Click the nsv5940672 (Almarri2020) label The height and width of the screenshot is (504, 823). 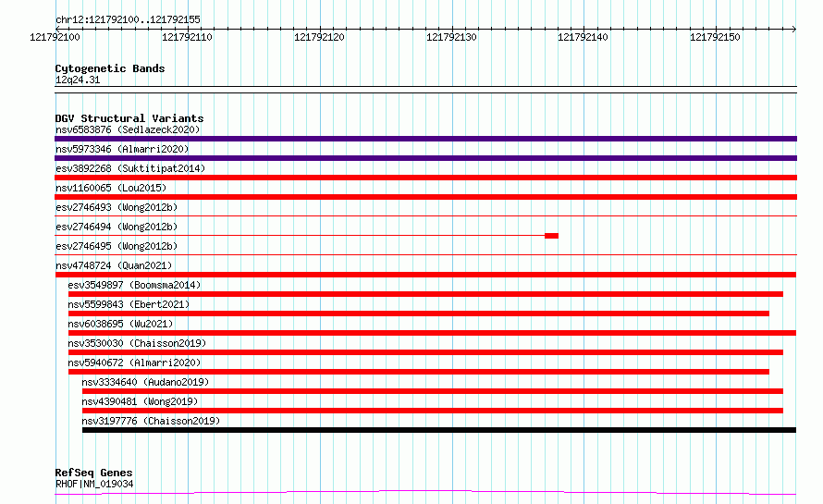(x=134, y=363)
